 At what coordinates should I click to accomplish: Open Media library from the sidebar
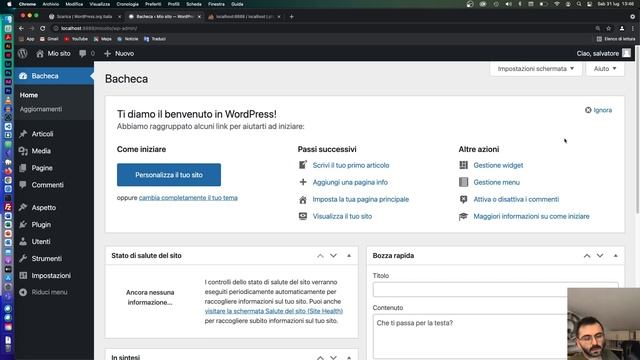tap(41, 151)
